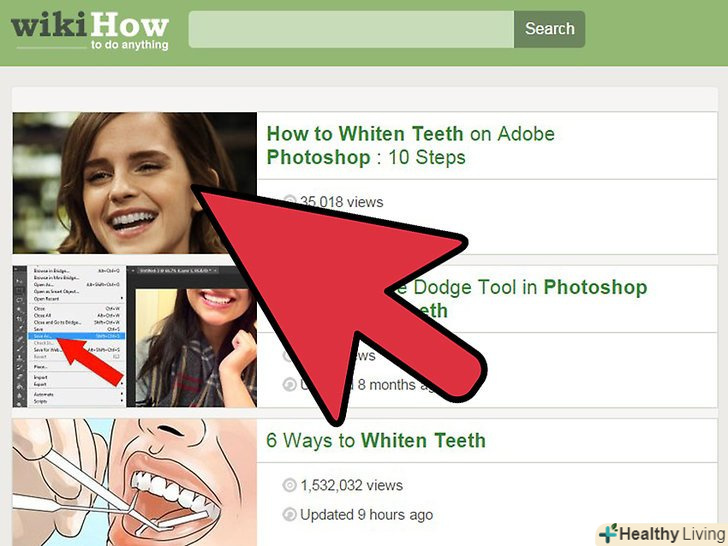Click the Updated 9 hours ago text

tap(366, 515)
